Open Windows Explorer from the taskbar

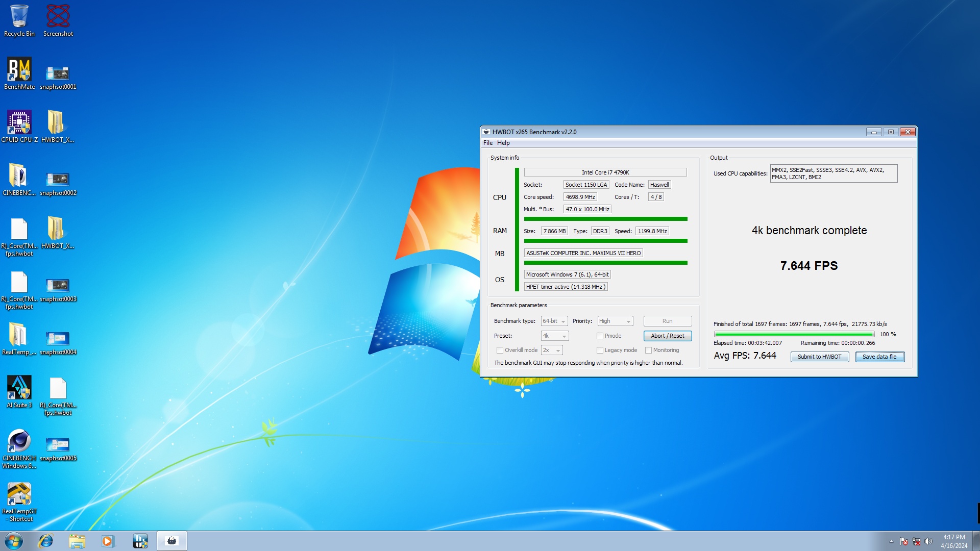pyautogui.click(x=77, y=541)
